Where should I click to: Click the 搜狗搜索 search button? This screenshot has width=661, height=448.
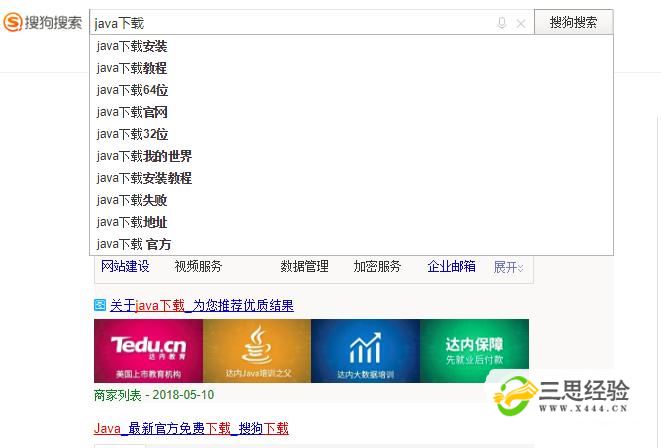tap(573, 22)
